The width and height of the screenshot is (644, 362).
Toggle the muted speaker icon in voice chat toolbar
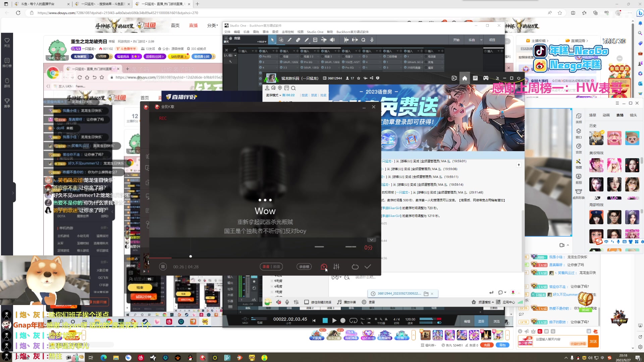(278, 302)
